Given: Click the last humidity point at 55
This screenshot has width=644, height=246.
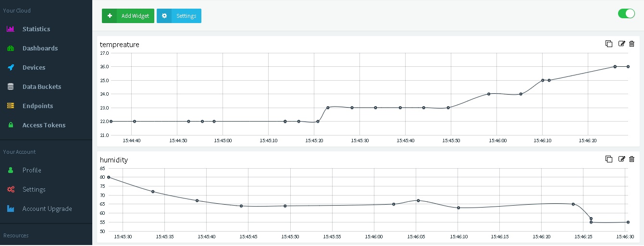Looking at the screenshot, I should click(x=628, y=222).
